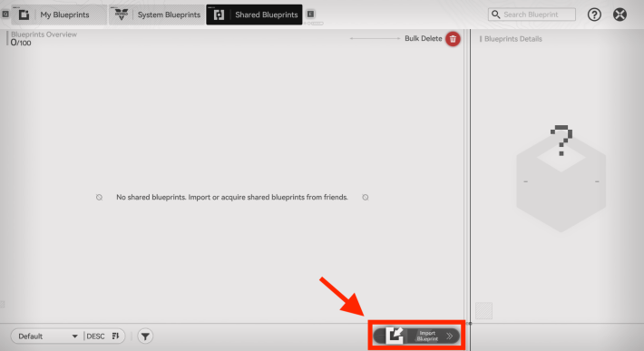Click the magnifier icon in search box
644x351 pixels.
click(x=496, y=15)
